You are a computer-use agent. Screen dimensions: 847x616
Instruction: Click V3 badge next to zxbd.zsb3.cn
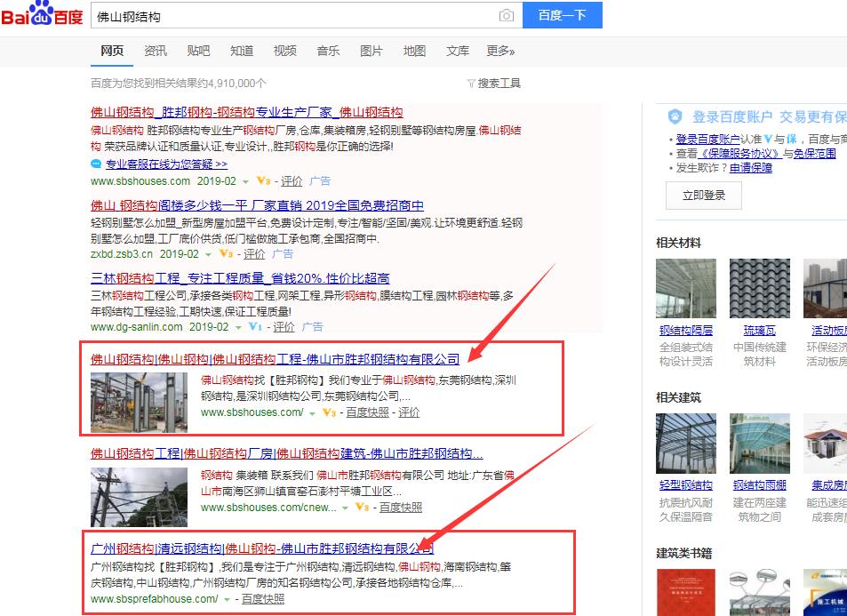pos(226,253)
